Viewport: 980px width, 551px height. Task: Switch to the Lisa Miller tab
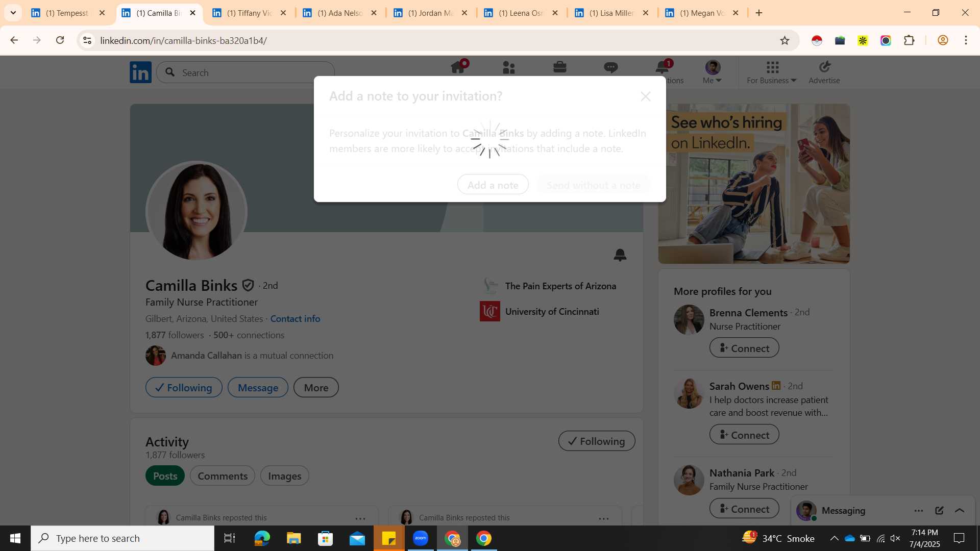tap(611, 13)
